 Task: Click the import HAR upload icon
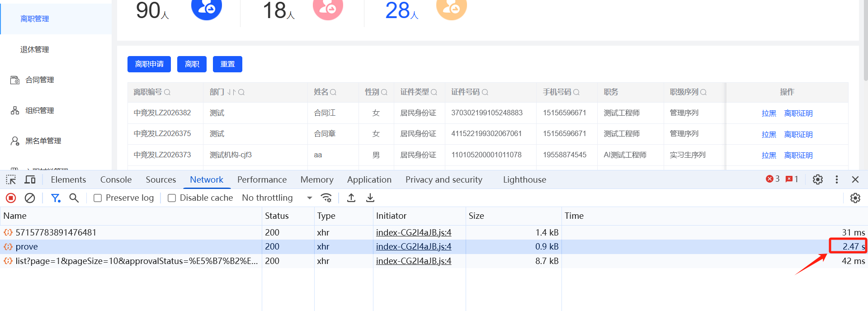tap(351, 198)
